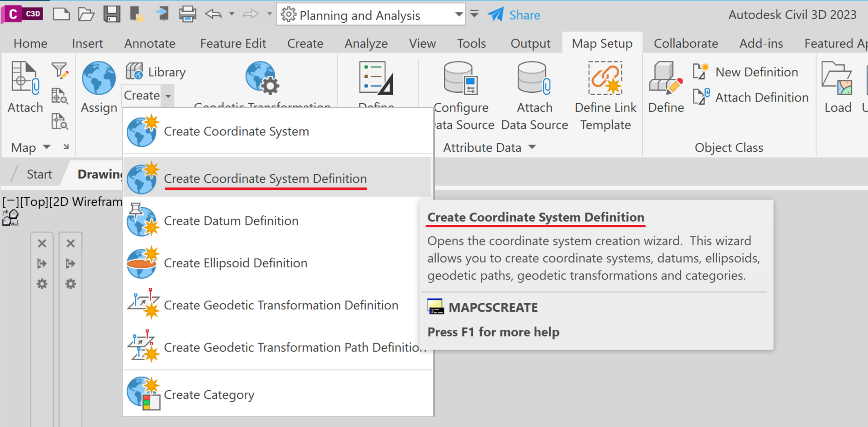The width and height of the screenshot is (868, 427).
Task: Click the Open folder icon
Action: [x=86, y=15]
